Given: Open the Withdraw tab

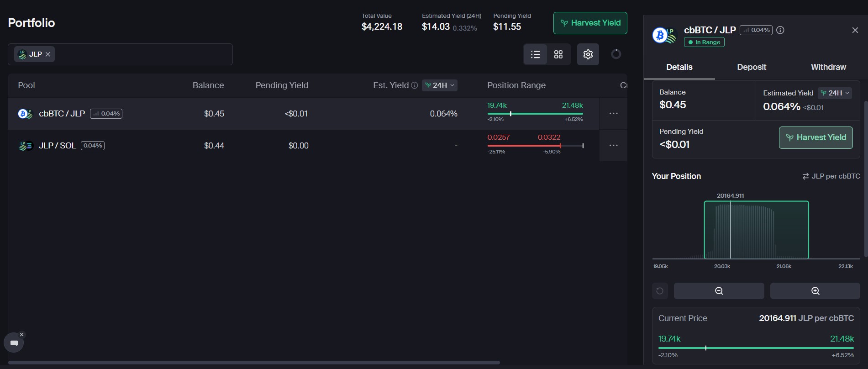Looking at the screenshot, I should click(828, 67).
